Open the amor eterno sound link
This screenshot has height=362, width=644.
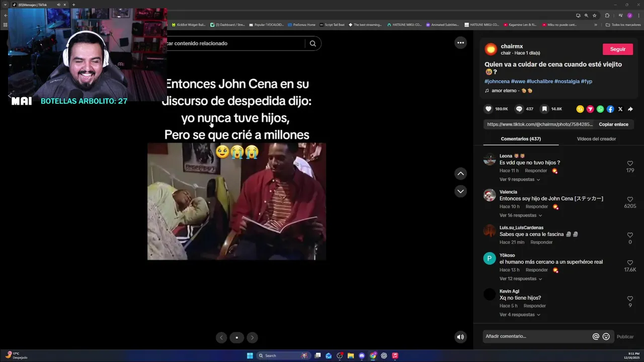508,90
